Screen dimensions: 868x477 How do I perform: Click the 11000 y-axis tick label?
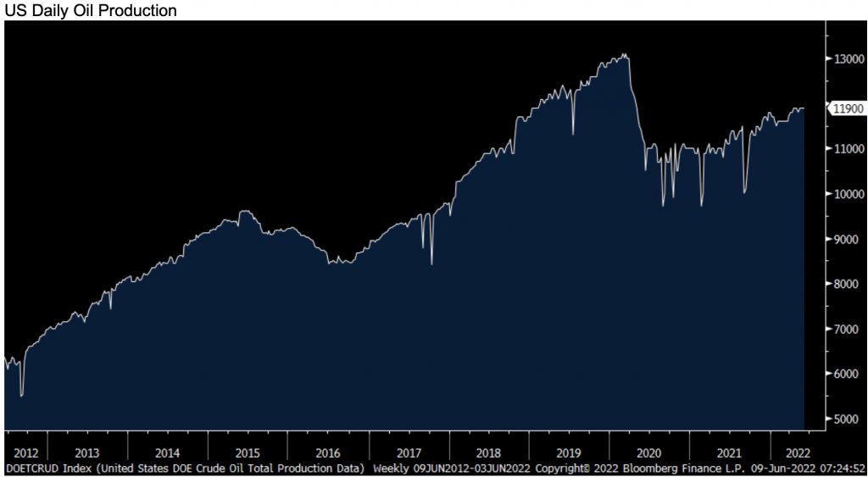(x=849, y=149)
